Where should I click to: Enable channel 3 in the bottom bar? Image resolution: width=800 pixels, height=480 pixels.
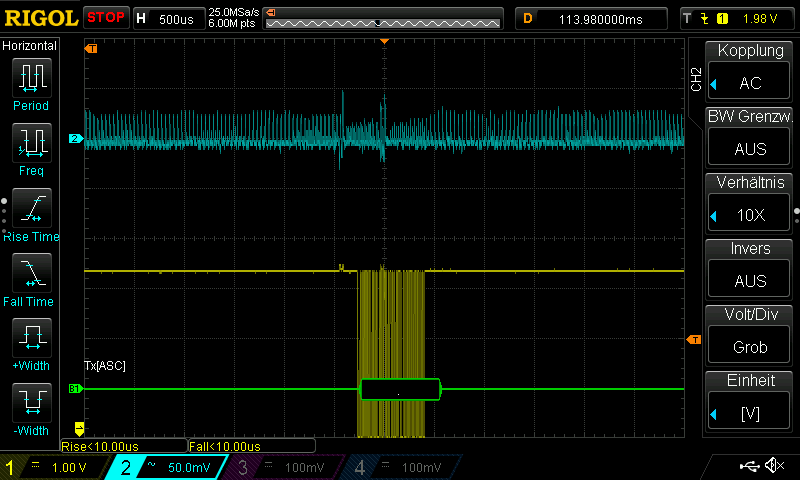coord(286,467)
